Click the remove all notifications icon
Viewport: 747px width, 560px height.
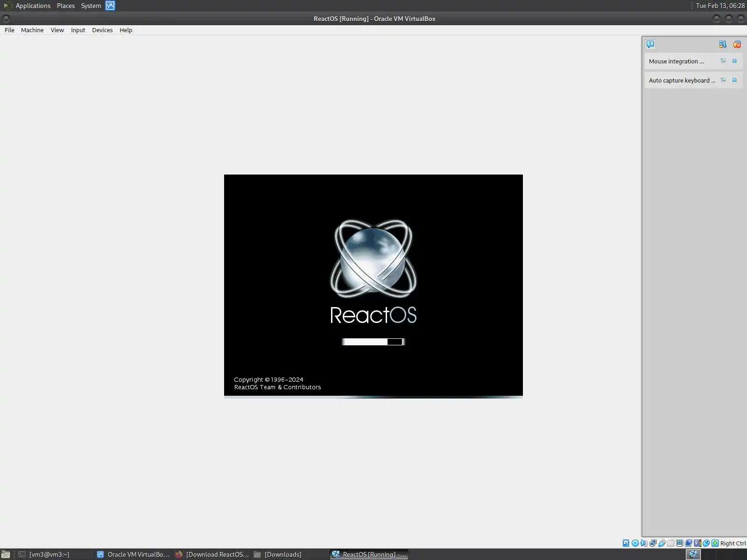(x=737, y=44)
